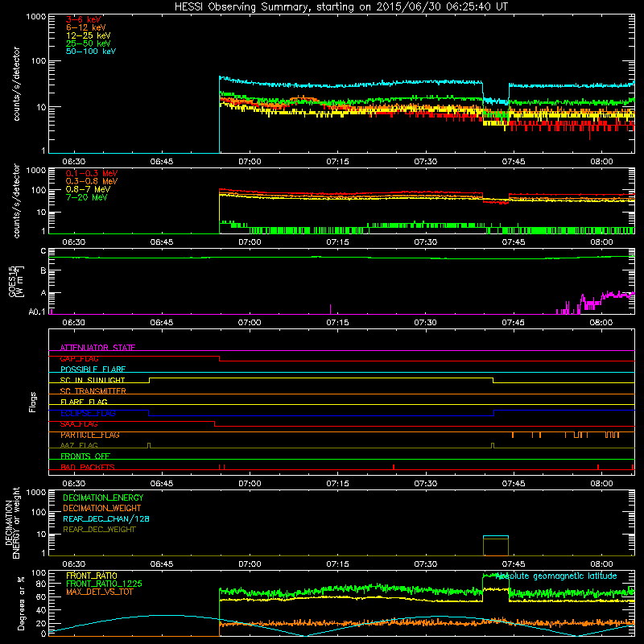644x644 pixels.
Task: Click the cyan decimation box in the decimation panel
Action: pyautogui.click(x=496, y=546)
